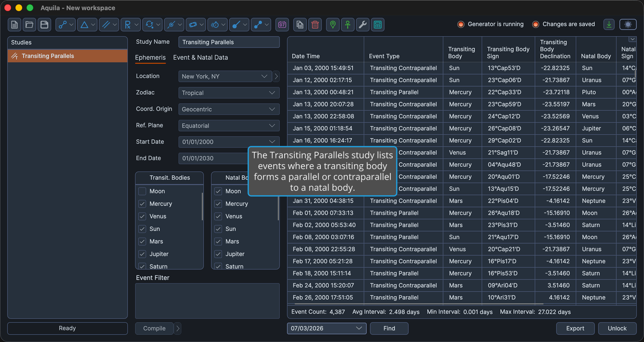Uncheck Mars in Natal Bodies list
644x342 pixels.
[218, 242]
